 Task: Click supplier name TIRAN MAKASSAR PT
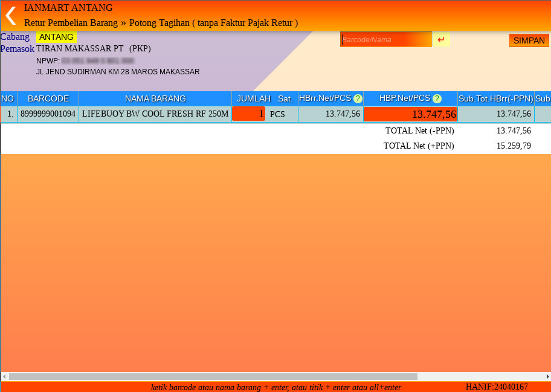pos(80,48)
